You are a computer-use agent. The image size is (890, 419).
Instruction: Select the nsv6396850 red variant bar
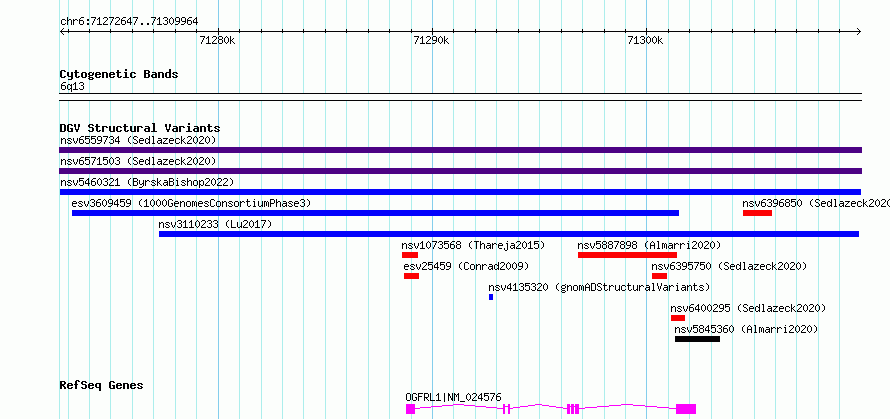coord(757,213)
